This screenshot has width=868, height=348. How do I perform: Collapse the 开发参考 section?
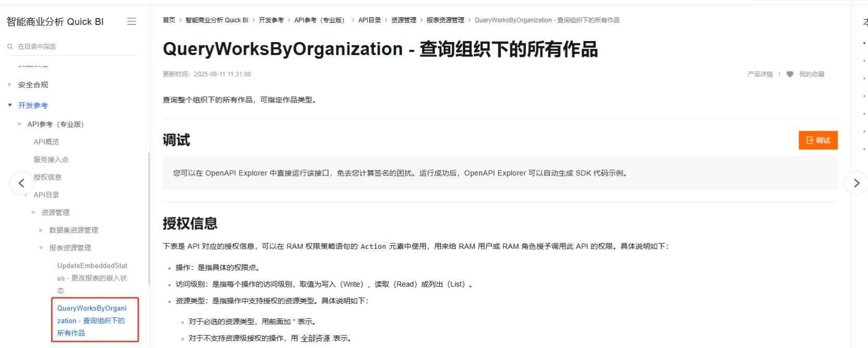[10, 105]
